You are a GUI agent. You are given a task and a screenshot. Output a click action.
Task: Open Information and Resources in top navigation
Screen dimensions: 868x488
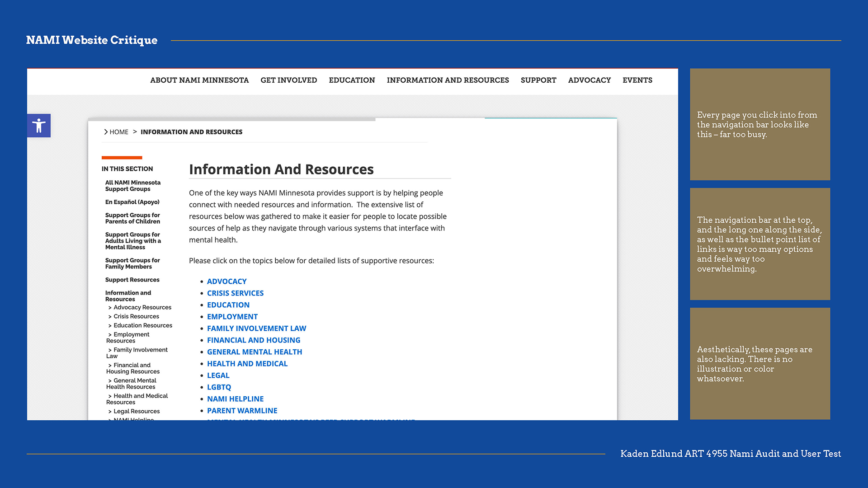click(448, 80)
